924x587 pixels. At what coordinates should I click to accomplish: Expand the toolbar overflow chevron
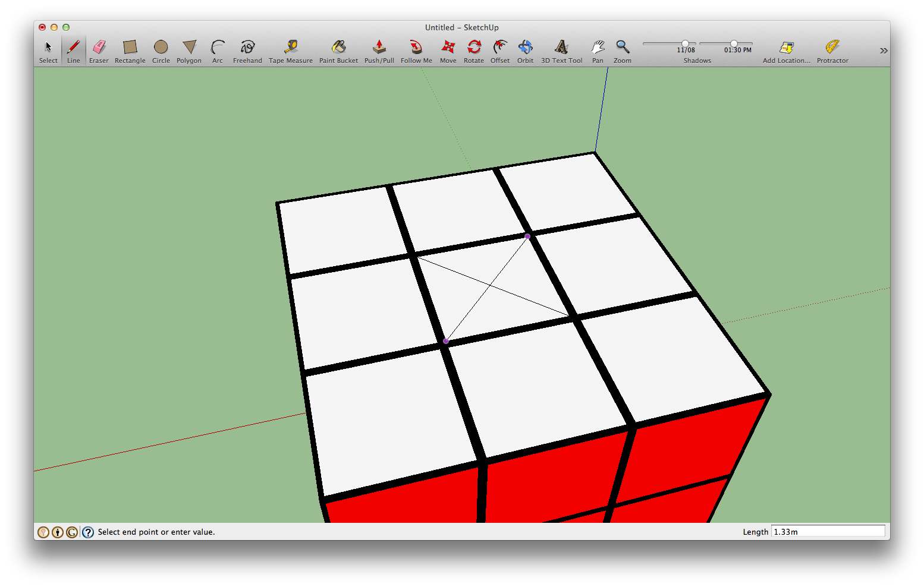click(884, 51)
